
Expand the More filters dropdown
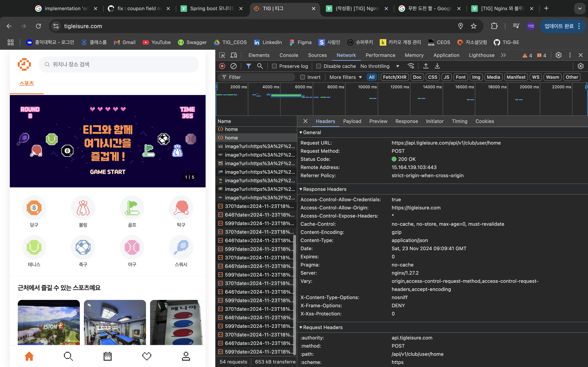[x=345, y=77]
